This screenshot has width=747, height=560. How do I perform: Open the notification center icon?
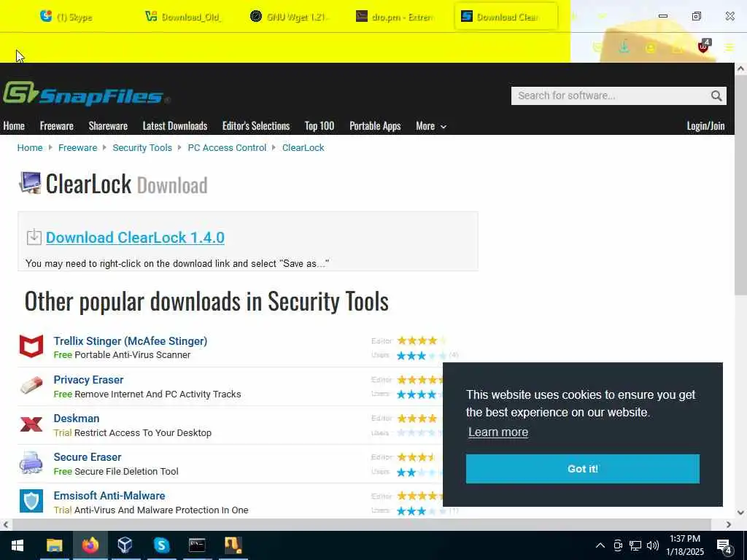[724, 546]
